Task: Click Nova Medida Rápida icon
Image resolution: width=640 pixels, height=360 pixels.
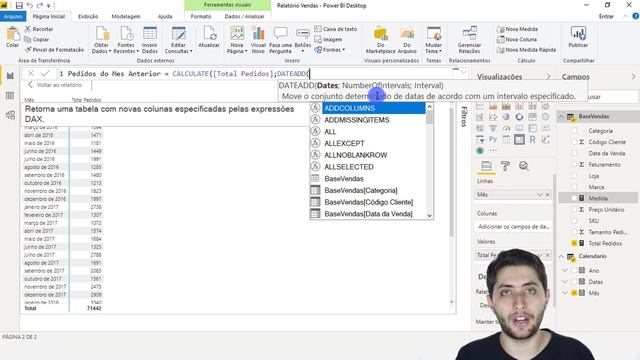Action: tap(501, 50)
